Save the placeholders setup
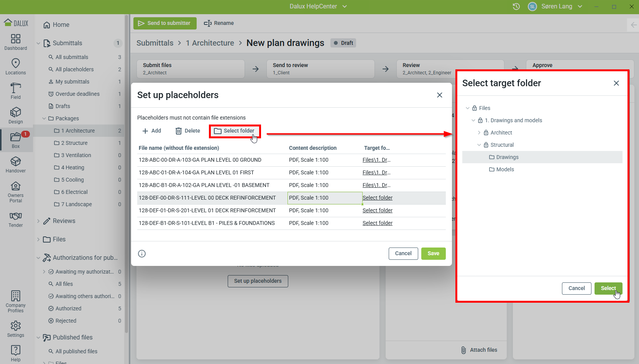This screenshot has height=364, width=639. [x=433, y=254]
